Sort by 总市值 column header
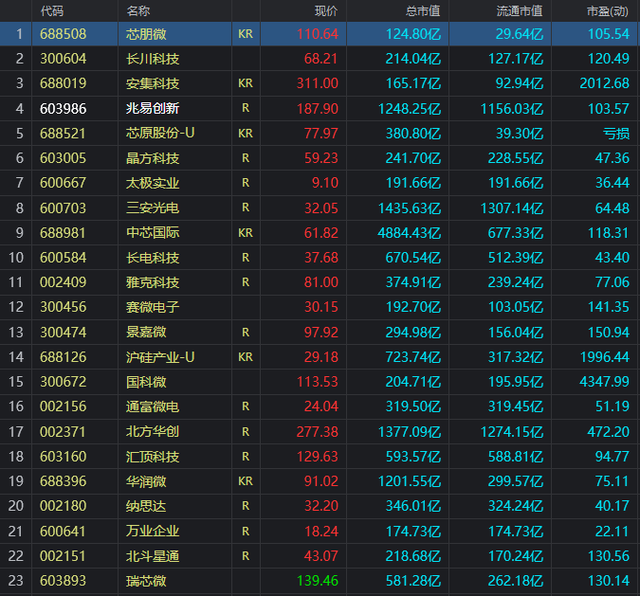This screenshot has height=596, width=640. pos(423,11)
